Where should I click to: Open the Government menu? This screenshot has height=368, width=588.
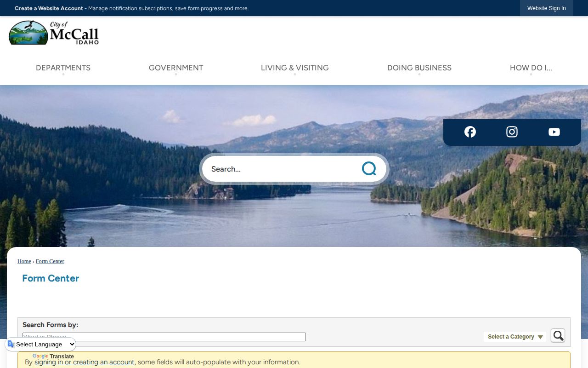176,68
